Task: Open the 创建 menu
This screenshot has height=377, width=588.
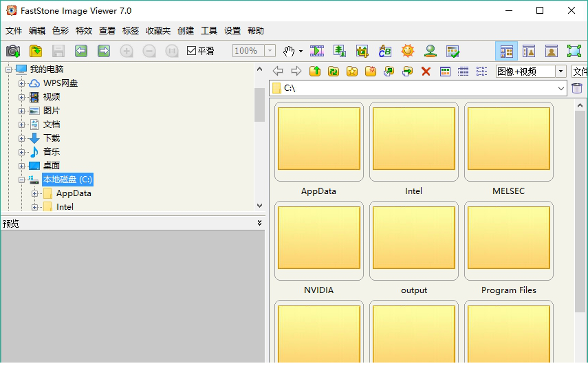Action: coord(186,31)
